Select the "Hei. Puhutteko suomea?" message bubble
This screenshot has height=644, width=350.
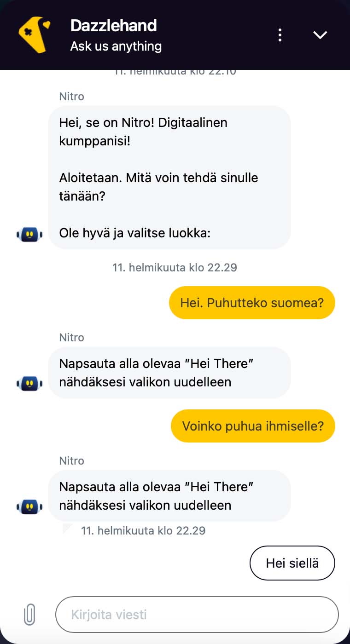[x=252, y=303]
